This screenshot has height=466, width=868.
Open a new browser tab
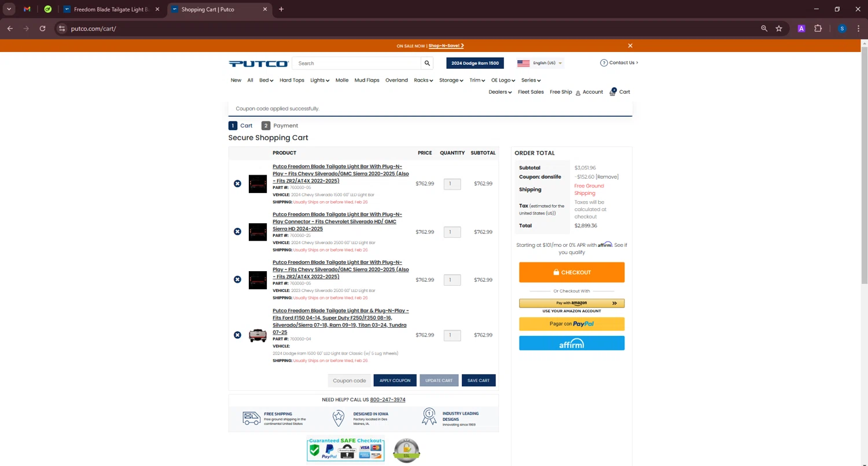coord(281,9)
